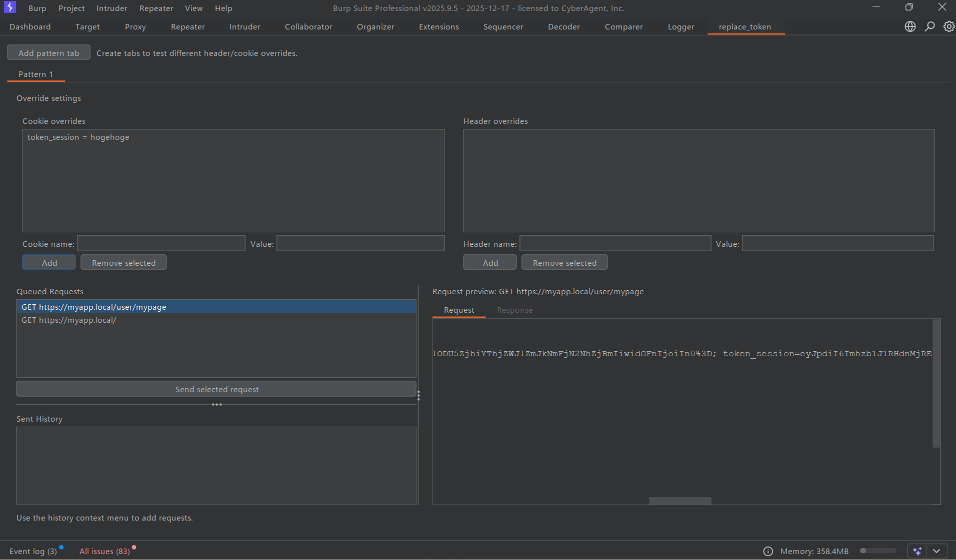Open the Burp menu
The width and height of the screenshot is (956, 560).
[x=37, y=8]
